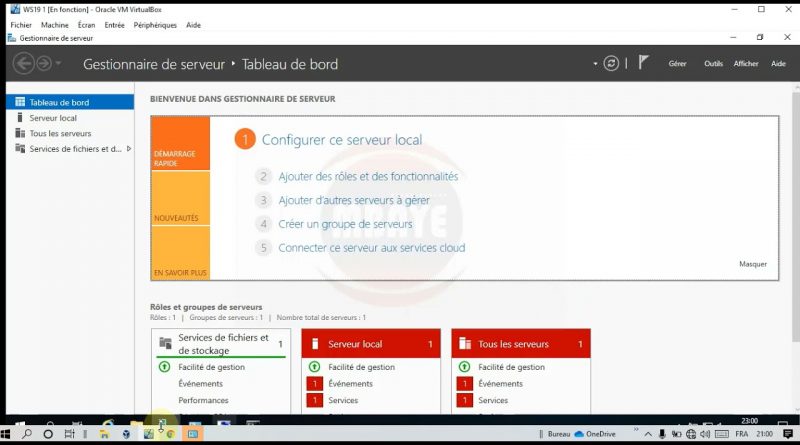The image size is (800, 445).
Task: Open the VirtualBox Périphériques menu
Action: (155, 25)
